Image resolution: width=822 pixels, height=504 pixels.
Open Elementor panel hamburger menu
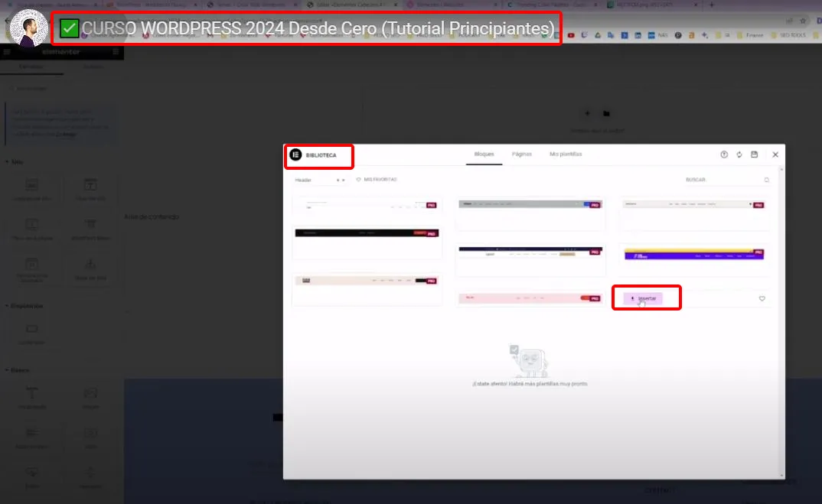point(7,52)
